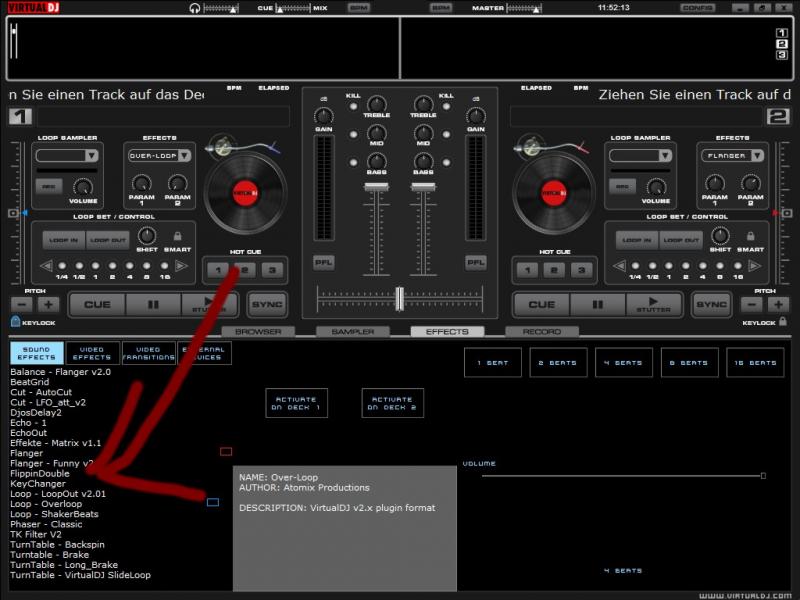This screenshot has width=800, height=600.
Task: Trigger hot cue 3 on deck 1
Action: point(272,270)
